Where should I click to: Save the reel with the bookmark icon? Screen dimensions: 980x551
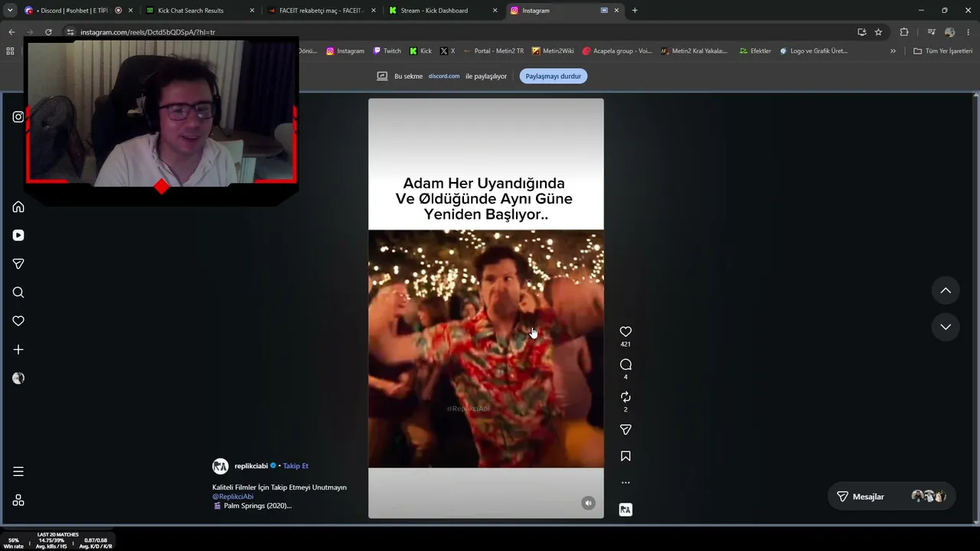pos(626,456)
